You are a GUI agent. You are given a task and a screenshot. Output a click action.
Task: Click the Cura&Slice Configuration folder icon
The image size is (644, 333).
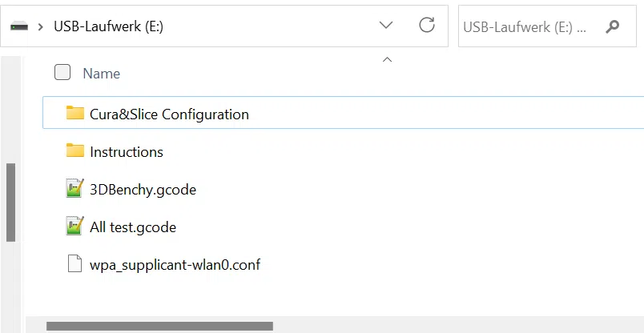pyautogui.click(x=75, y=113)
